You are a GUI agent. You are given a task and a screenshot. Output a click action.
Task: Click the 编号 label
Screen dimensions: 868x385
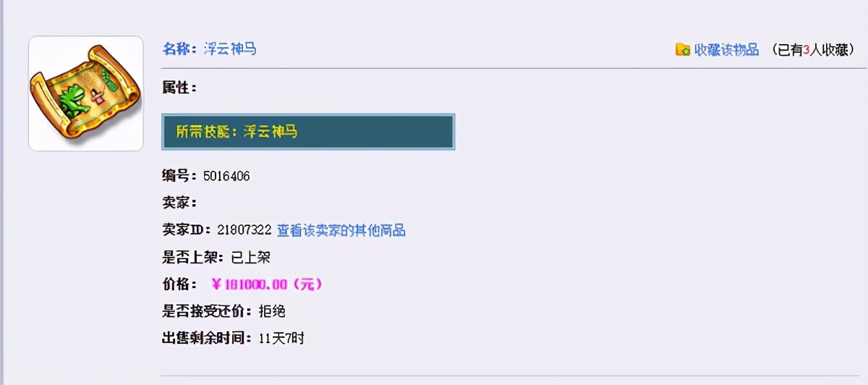(179, 176)
